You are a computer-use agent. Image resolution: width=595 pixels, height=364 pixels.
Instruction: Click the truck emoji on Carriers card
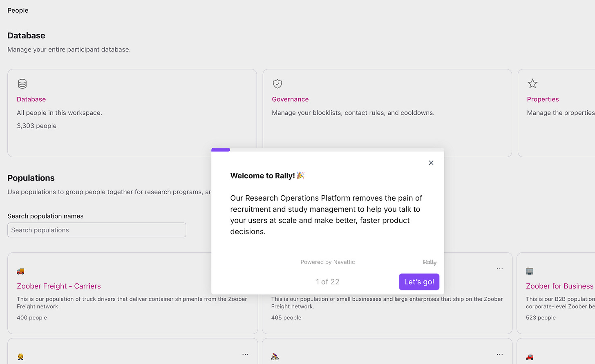click(20, 271)
